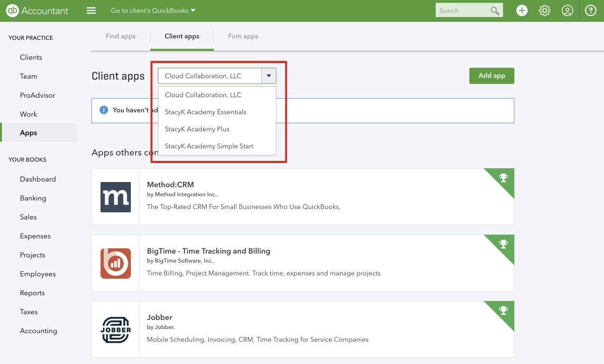Switch to the Firm apps tab

pyautogui.click(x=243, y=36)
